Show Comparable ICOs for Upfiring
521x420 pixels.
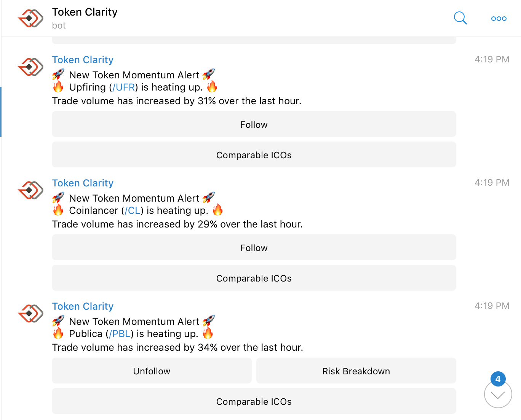coord(254,155)
